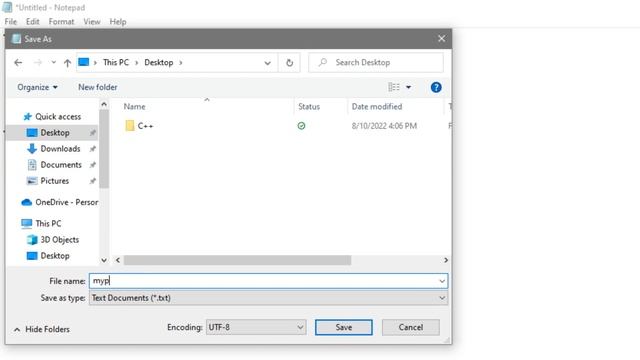This screenshot has width=640, height=360.
Task: Open the view options dropdown arrow
Action: tap(409, 87)
